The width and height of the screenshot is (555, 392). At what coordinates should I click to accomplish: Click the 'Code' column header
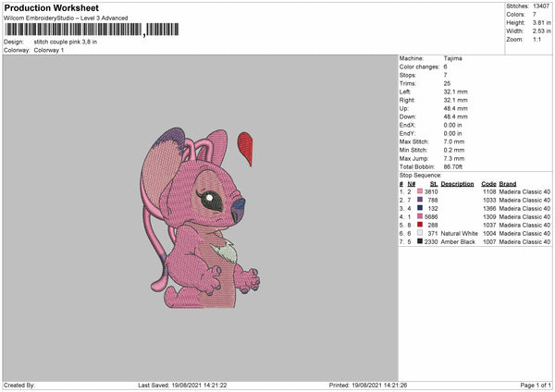(488, 184)
